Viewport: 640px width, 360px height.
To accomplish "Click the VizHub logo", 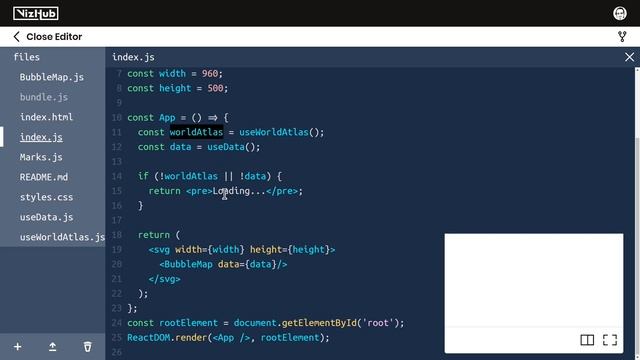I will 36,13.
